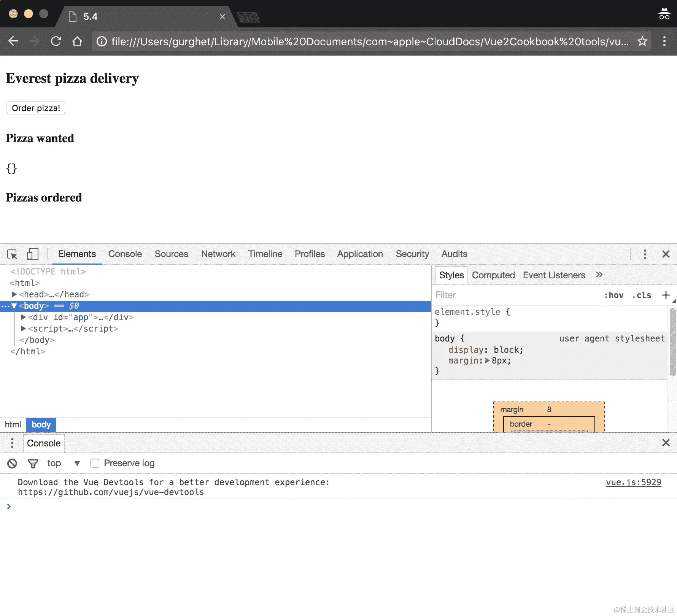Open the top execution context dropdown
The image size is (677, 616).
coord(64,463)
